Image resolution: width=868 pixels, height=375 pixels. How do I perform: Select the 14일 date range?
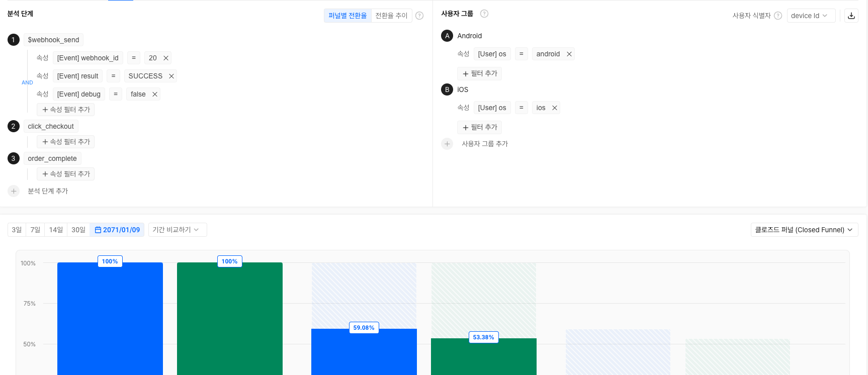(56, 230)
